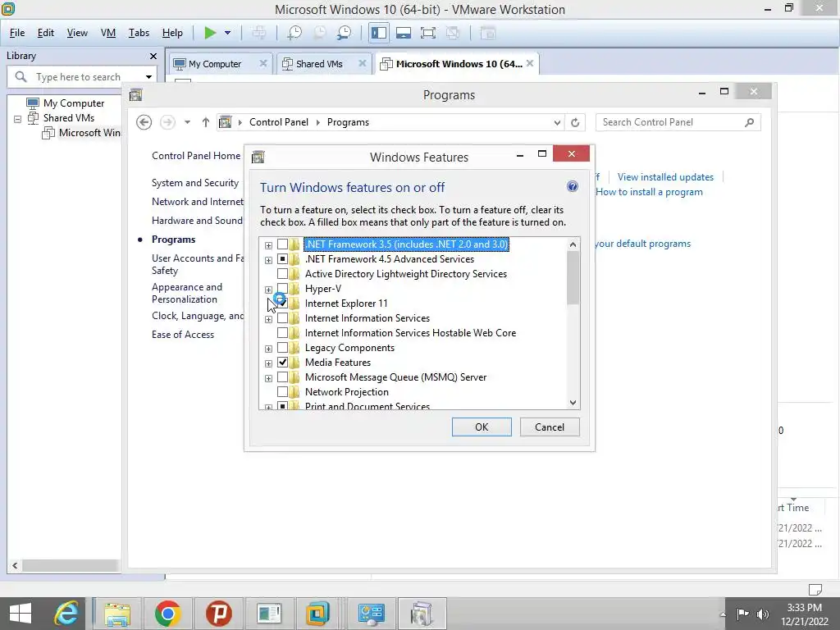Screen dimensions: 840x630
Task: Enable Internet Information Services checkbox
Action: 282,318
